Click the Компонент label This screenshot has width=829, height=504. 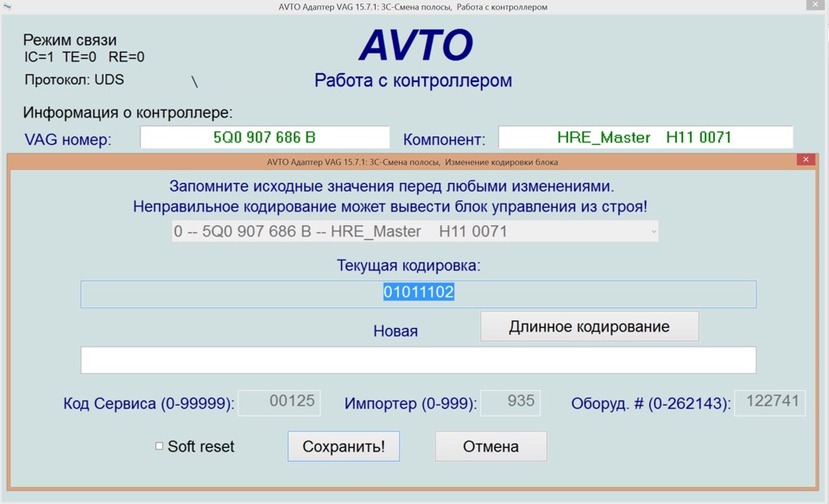[x=444, y=140]
